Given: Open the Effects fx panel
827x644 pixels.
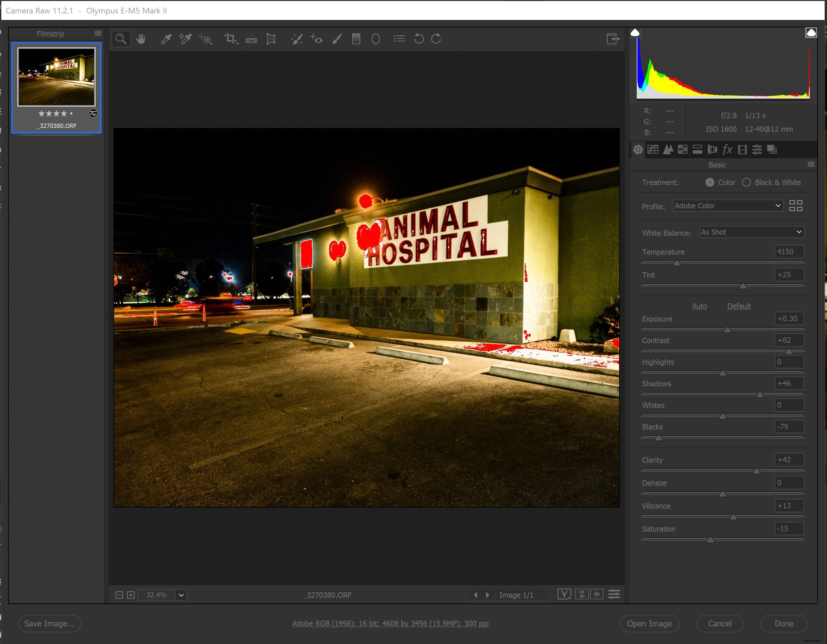Looking at the screenshot, I should point(727,150).
